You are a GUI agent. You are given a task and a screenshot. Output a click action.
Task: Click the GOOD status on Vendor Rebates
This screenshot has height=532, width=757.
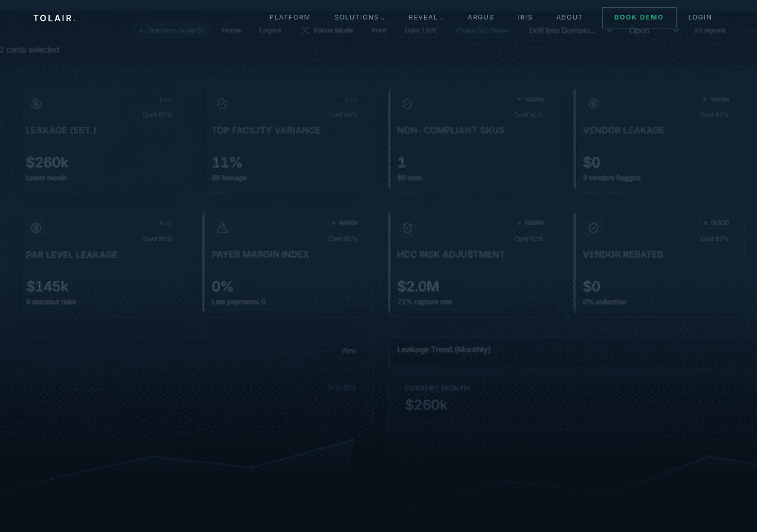[x=716, y=223]
